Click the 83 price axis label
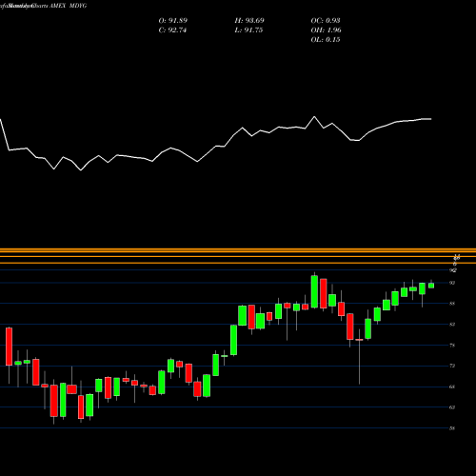The image size is (476, 476). coord(452,325)
